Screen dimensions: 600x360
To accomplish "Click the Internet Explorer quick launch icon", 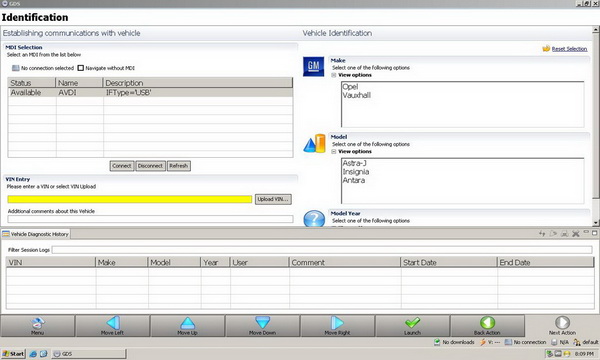I will 33,354.
